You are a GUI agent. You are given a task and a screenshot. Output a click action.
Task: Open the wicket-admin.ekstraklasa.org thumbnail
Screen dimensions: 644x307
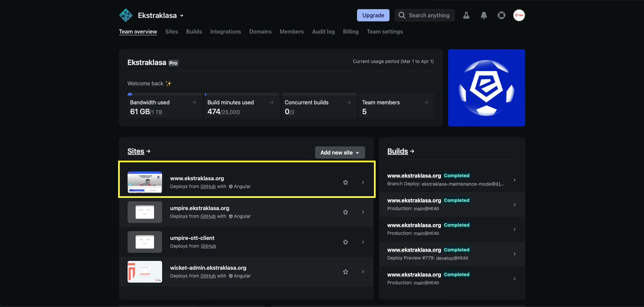tap(145, 272)
